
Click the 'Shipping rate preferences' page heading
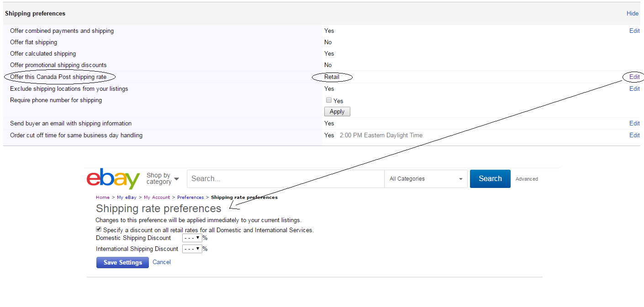point(158,208)
